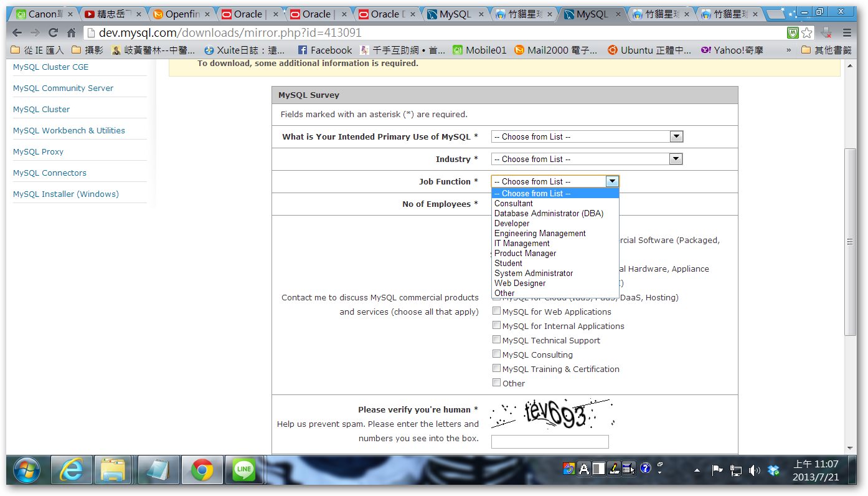This screenshot has height=496, width=868.
Task: Open the Chrome menu (three bars)
Action: (847, 33)
